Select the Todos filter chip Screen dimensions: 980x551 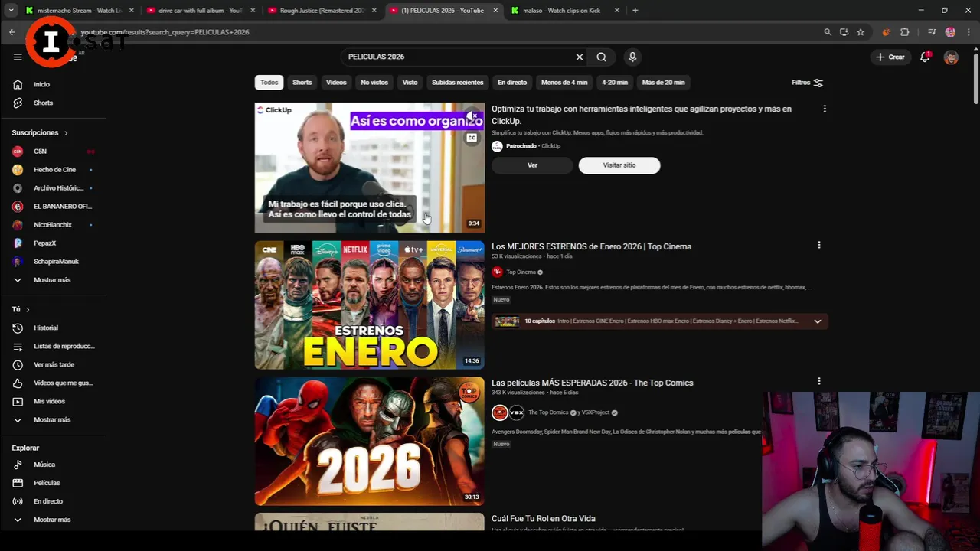269,82
